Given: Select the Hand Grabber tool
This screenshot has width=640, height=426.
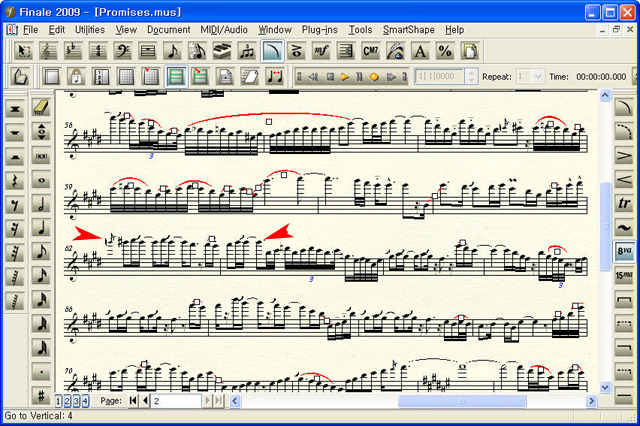Looking at the screenshot, I should tap(20, 76).
